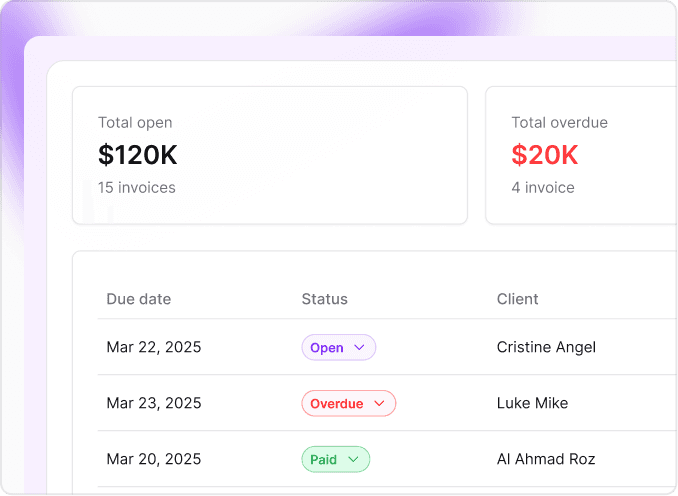Expand the Overdue status dropdown
Image resolution: width=678 pixels, height=496 pixels.
[348, 404]
